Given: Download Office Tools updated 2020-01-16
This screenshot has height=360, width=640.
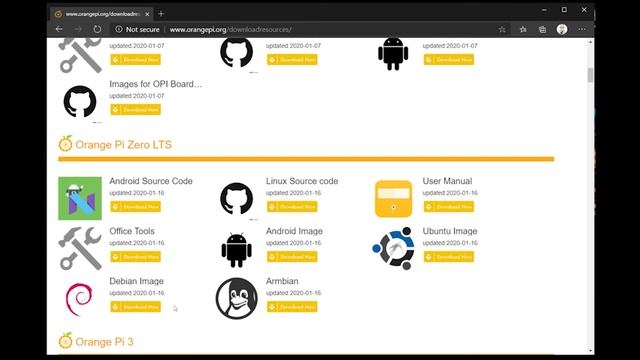Looking at the screenshot, I should (136, 257).
